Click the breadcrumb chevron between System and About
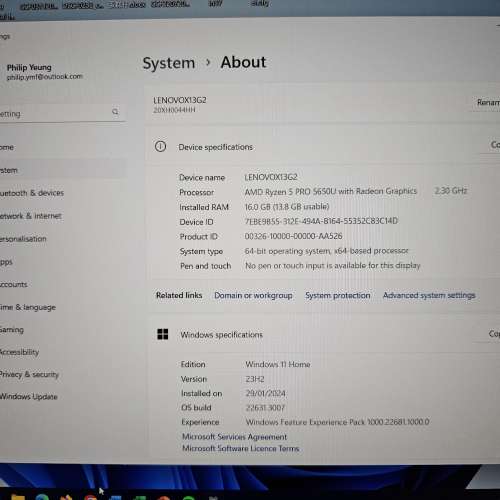This screenshot has height=500, width=500. tap(208, 62)
